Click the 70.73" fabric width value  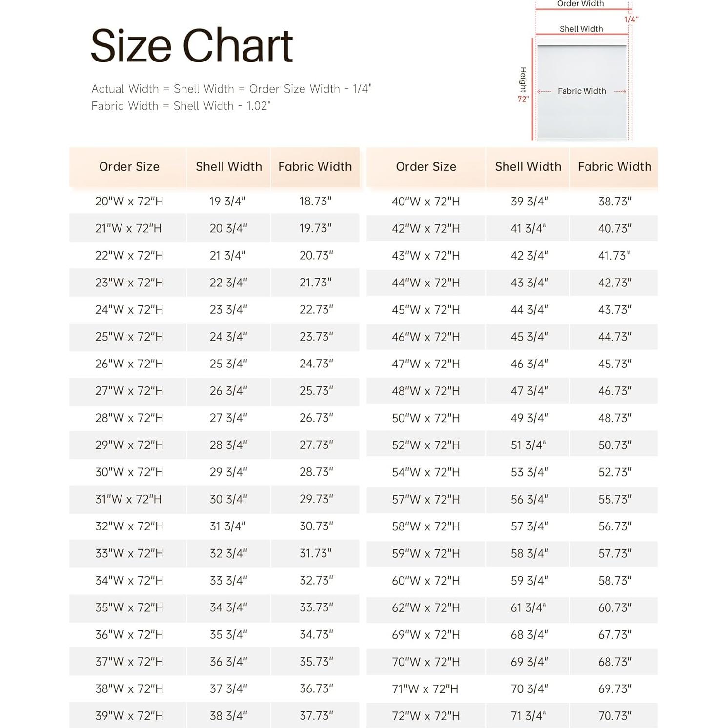coord(614,716)
